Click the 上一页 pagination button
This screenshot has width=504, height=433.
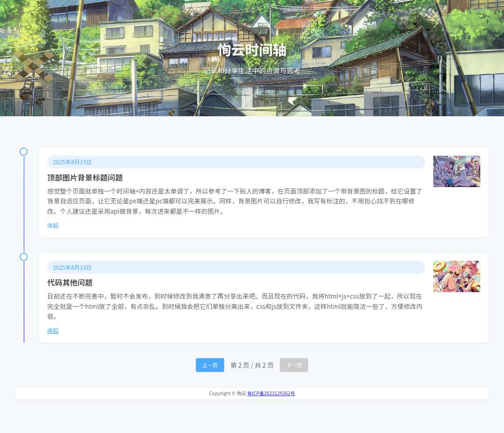click(x=210, y=365)
